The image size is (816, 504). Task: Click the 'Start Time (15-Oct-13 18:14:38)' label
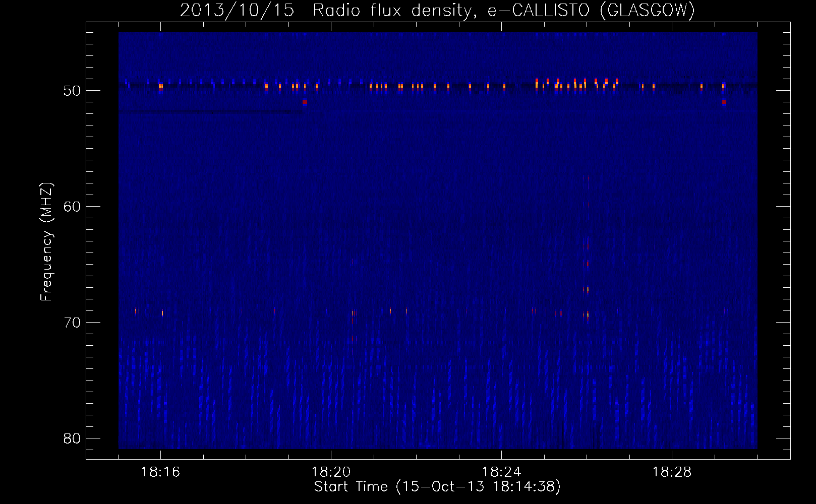(437, 486)
